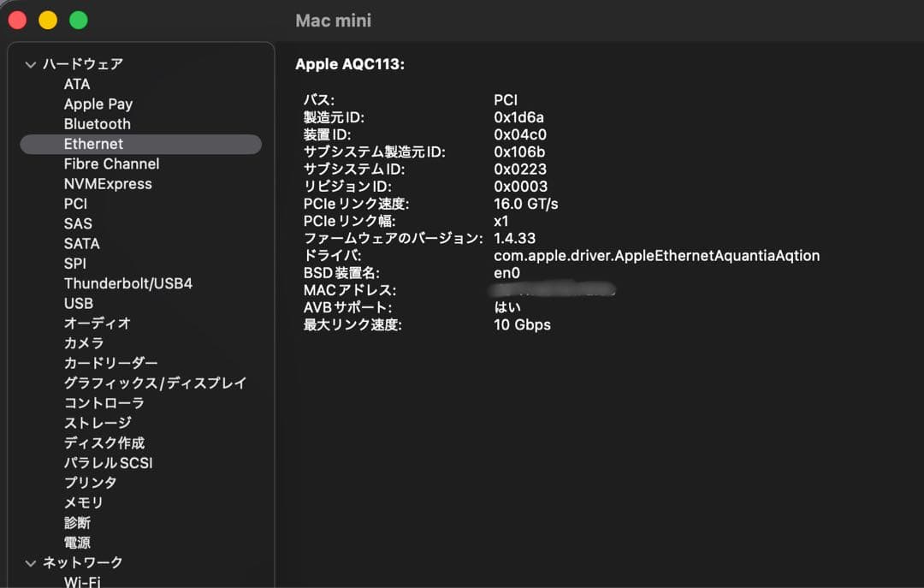Click the AVB サポート value はい
This screenshot has height=588, width=924.
click(x=506, y=307)
